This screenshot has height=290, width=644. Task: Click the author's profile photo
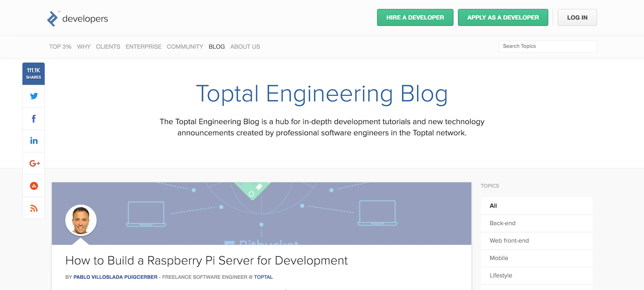click(81, 221)
